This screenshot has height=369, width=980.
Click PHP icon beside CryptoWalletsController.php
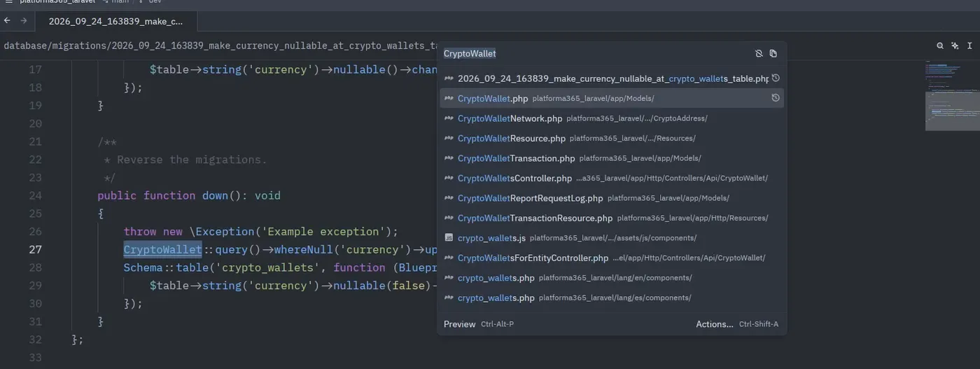point(449,178)
